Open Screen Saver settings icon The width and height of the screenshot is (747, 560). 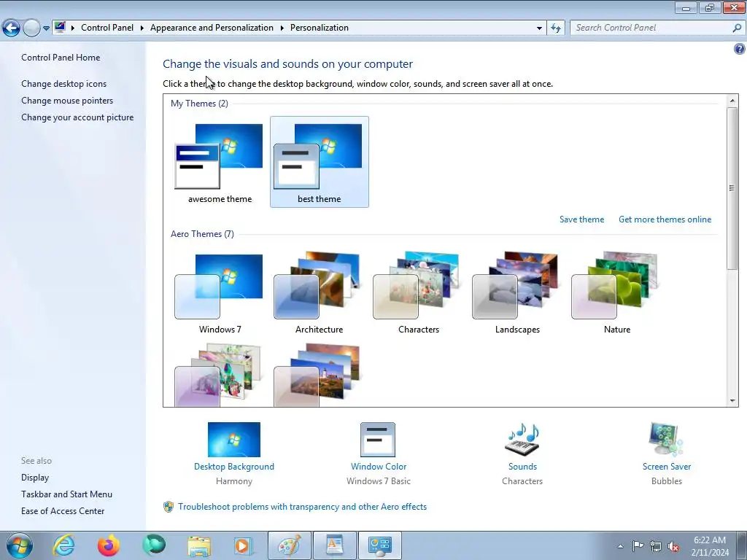click(666, 440)
